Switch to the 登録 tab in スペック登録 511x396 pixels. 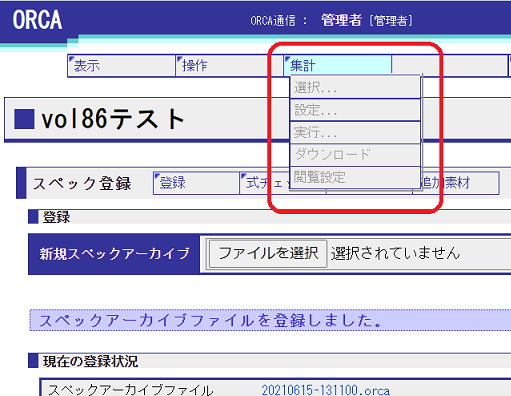(x=196, y=183)
